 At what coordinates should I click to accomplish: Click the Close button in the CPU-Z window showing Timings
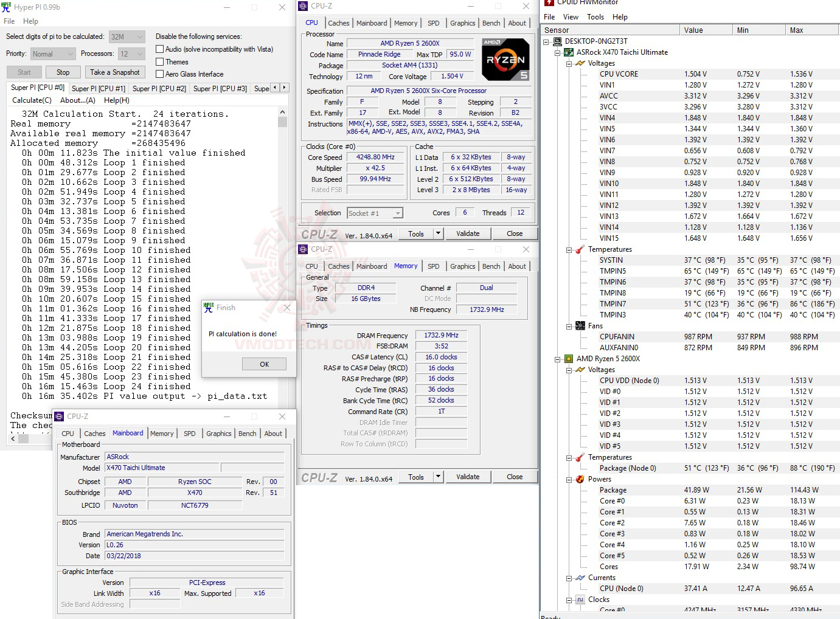515,477
